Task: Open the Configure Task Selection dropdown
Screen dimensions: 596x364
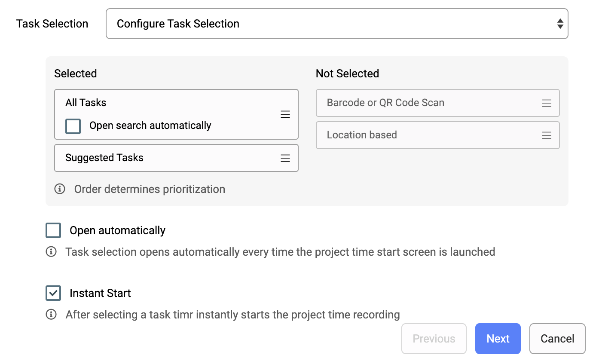Action: pyautogui.click(x=337, y=24)
